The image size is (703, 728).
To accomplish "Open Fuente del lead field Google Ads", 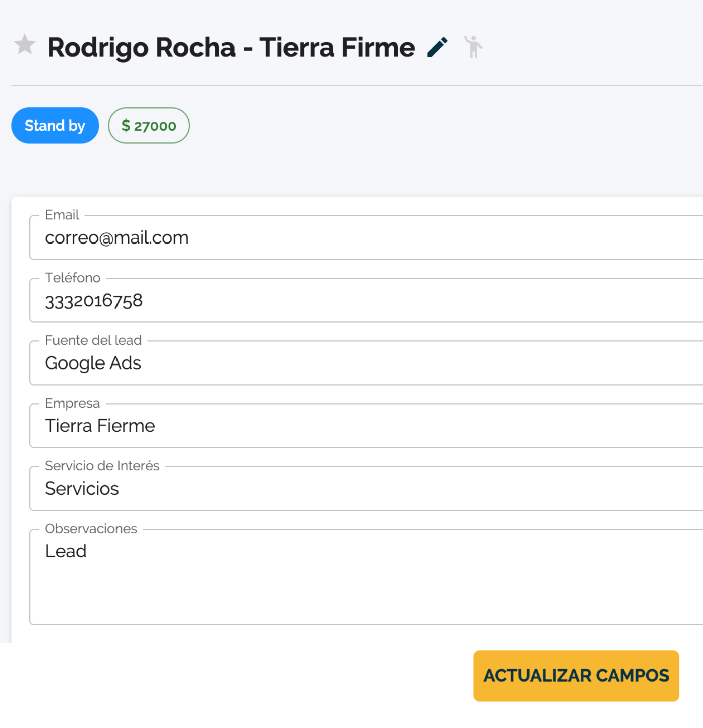I will (367, 363).
